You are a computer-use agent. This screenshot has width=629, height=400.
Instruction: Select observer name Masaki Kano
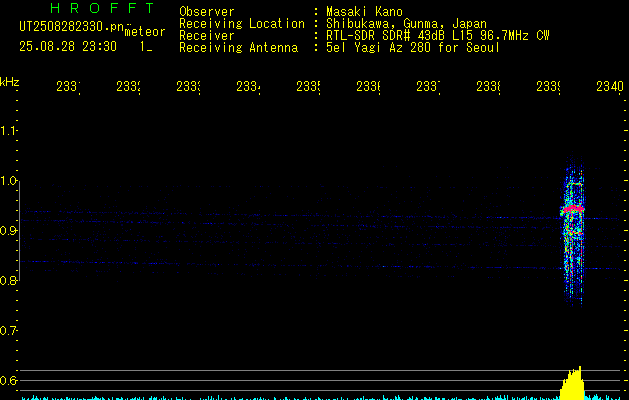pos(364,12)
